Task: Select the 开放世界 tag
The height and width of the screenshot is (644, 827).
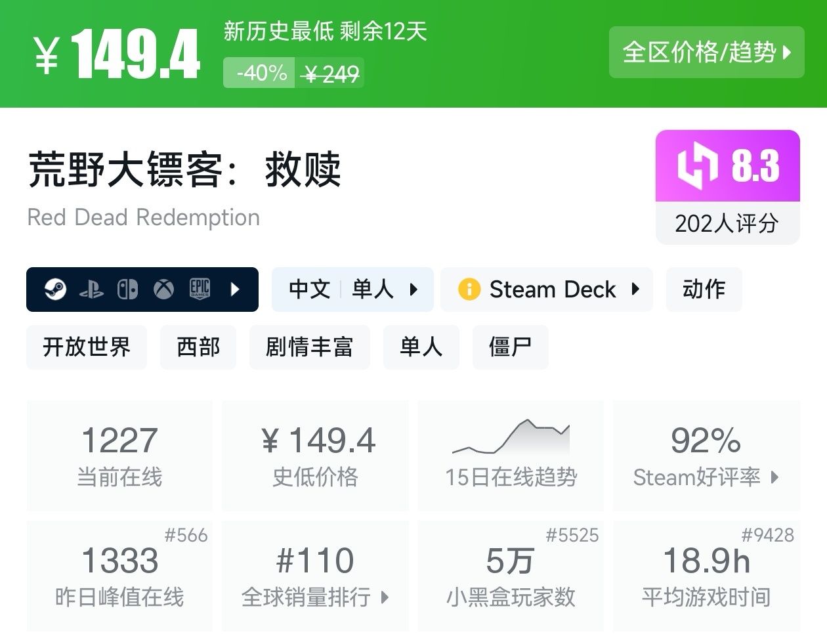Action: pos(87,347)
